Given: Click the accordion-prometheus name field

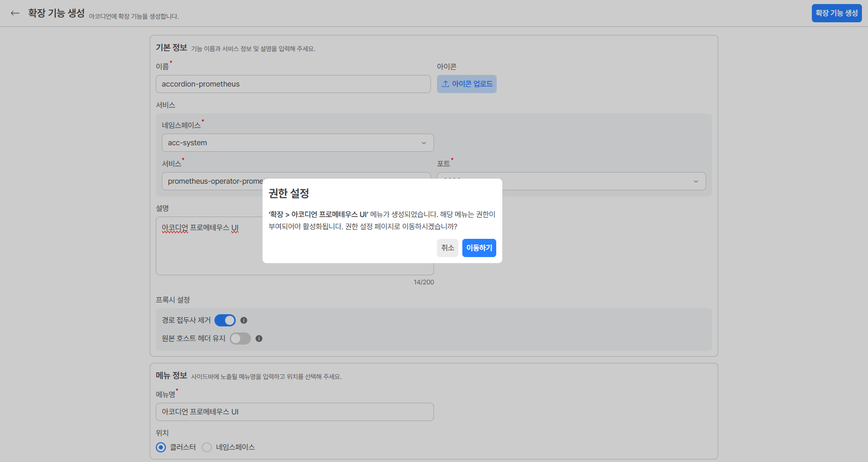Looking at the screenshot, I should point(293,84).
